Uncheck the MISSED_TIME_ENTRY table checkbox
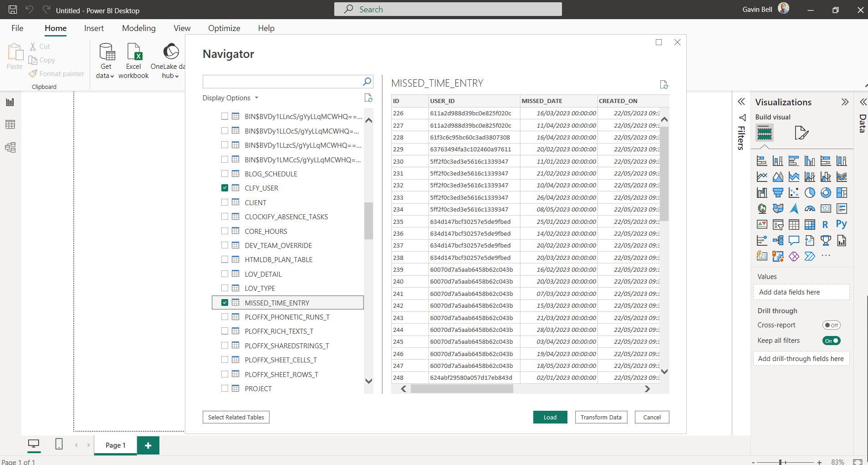 tap(225, 302)
